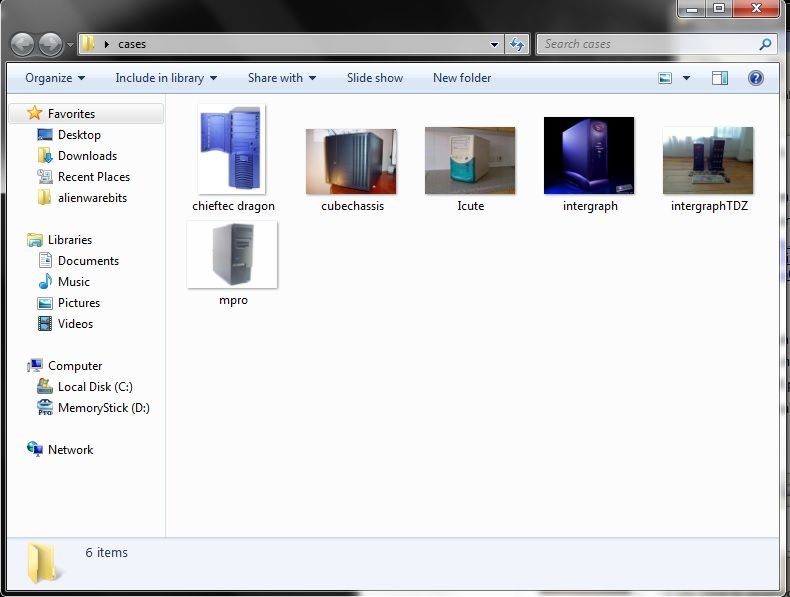The image size is (790, 597).
Task: Open MemoryStick (D:) drive
Action: [104, 408]
